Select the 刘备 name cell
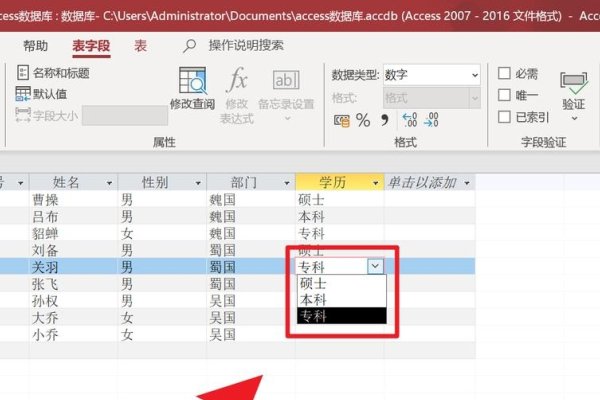600x400 pixels. click(73, 250)
